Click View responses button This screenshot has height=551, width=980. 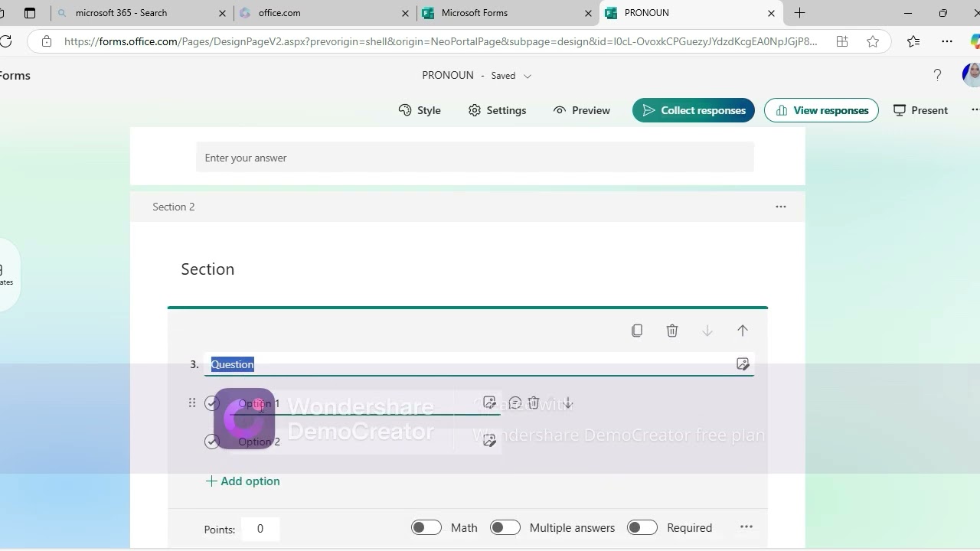822,110
